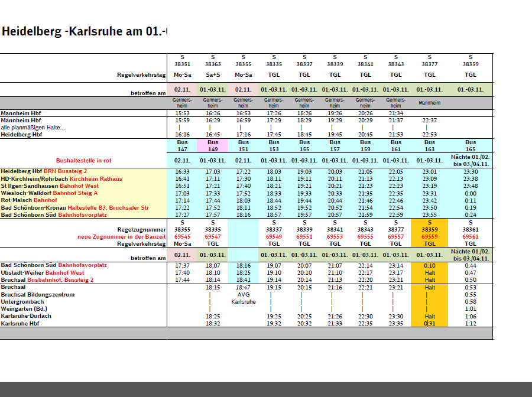Click the 'Weingarten (Bd.)' row label
Viewport: 532px width, 397px height.
point(24,309)
